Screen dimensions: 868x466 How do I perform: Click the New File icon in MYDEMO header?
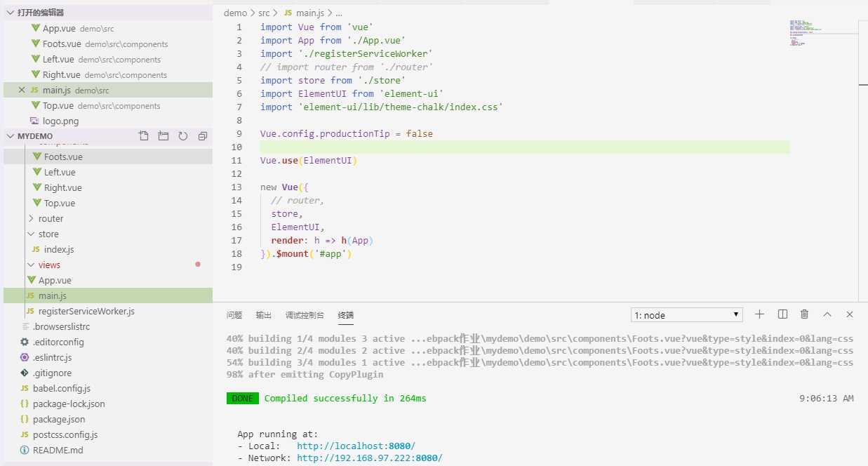point(144,136)
